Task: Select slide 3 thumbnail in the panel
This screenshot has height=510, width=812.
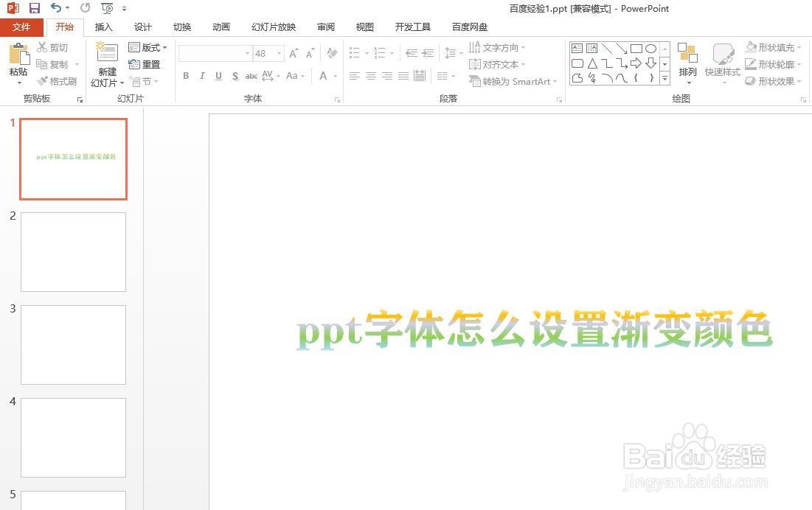Action: tap(73, 345)
